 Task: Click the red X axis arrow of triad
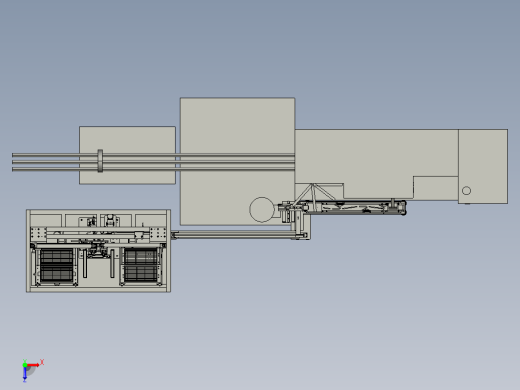33,365
